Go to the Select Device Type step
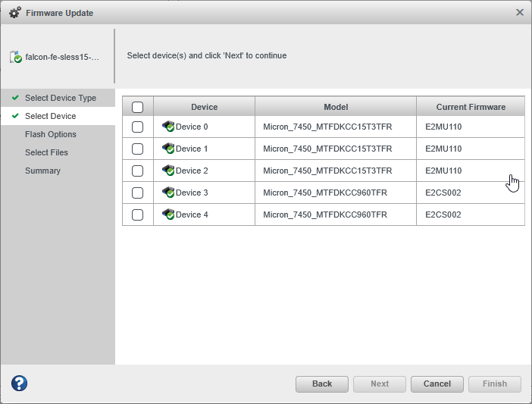532x404 pixels. (61, 98)
